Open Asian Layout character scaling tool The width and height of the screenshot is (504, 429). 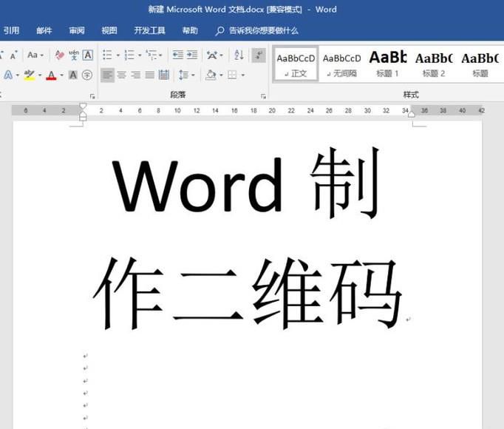pos(212,55)
